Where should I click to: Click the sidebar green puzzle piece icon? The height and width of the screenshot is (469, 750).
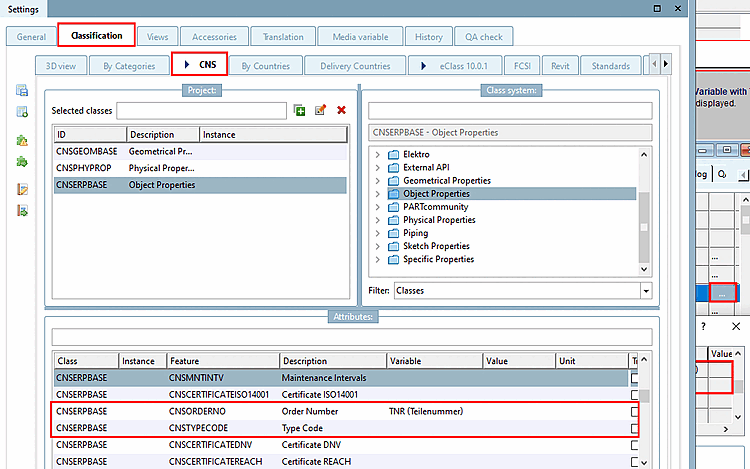coord(22,162)
